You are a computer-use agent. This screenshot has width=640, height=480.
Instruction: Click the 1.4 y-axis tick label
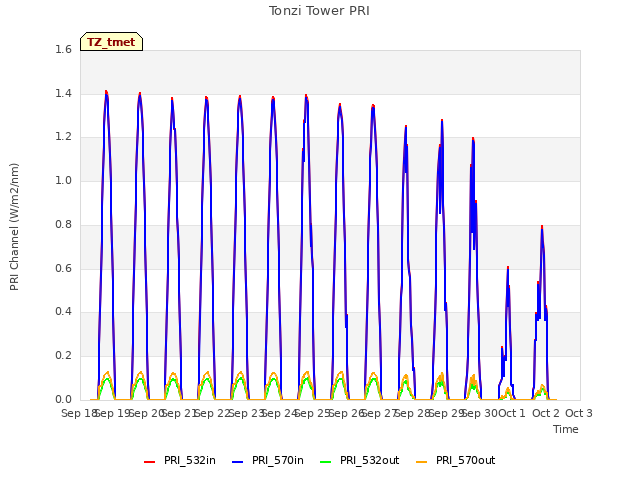(63, 93)
